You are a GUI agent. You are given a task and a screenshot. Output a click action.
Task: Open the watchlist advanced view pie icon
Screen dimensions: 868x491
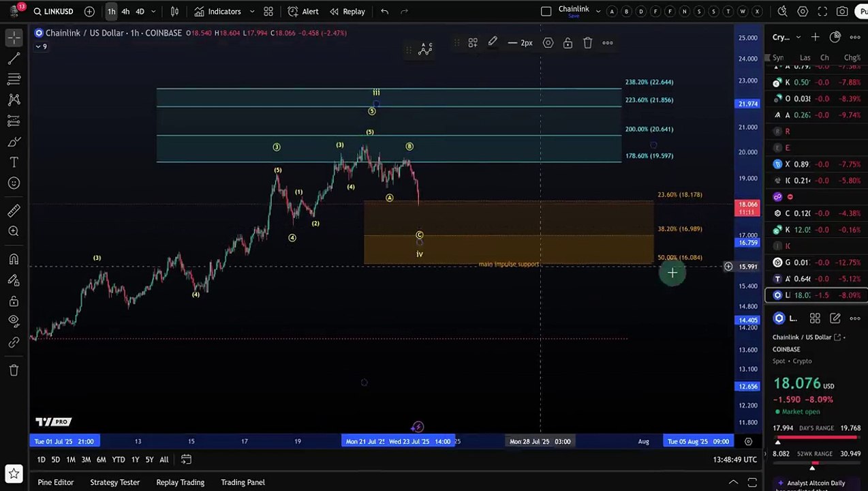(x=835, y=37)
